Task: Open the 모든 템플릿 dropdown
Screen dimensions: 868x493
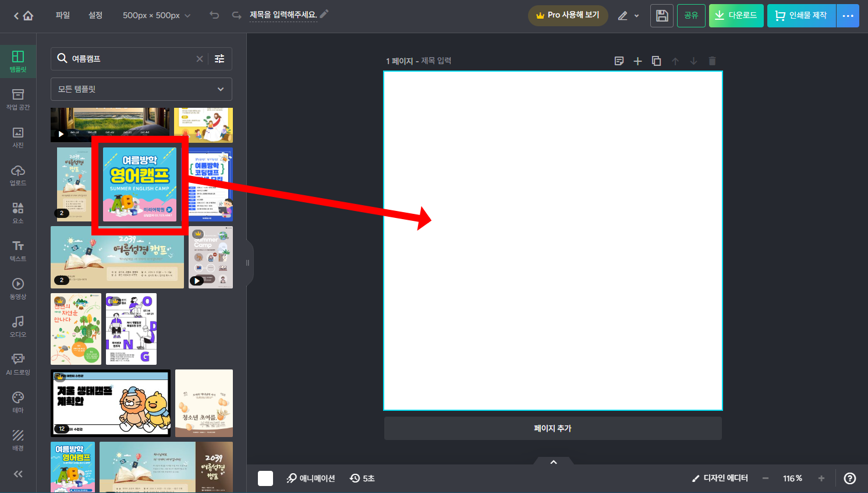Action: point(141,89)
